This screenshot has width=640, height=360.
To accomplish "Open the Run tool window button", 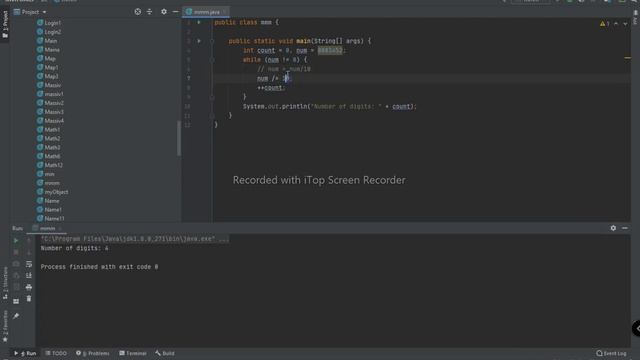I will 25,353.
